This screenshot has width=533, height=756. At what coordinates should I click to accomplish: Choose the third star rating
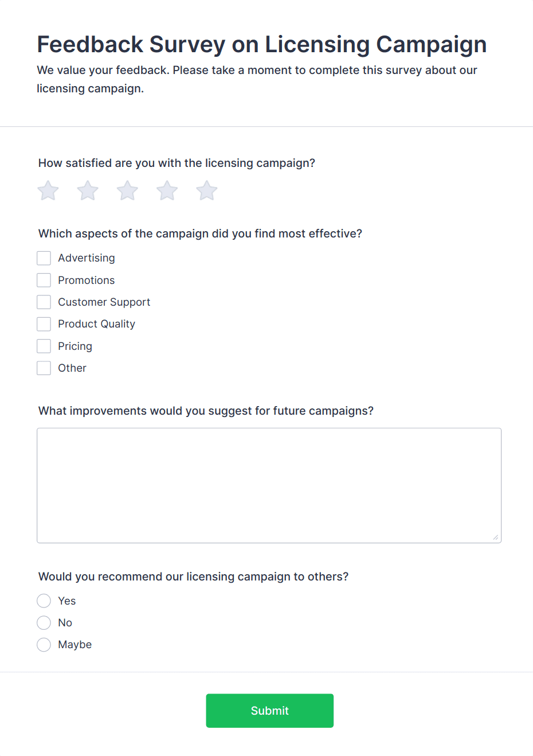[127, 191]
